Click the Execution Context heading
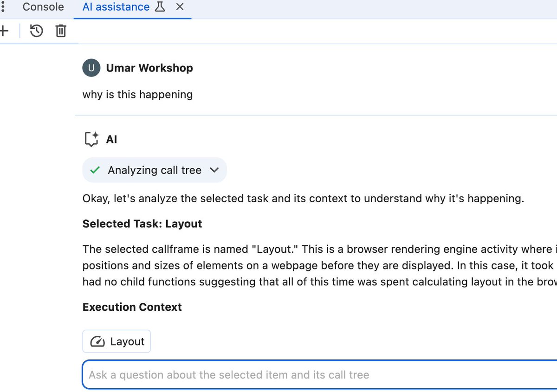 pyautogui.click(x=132, y=307)
